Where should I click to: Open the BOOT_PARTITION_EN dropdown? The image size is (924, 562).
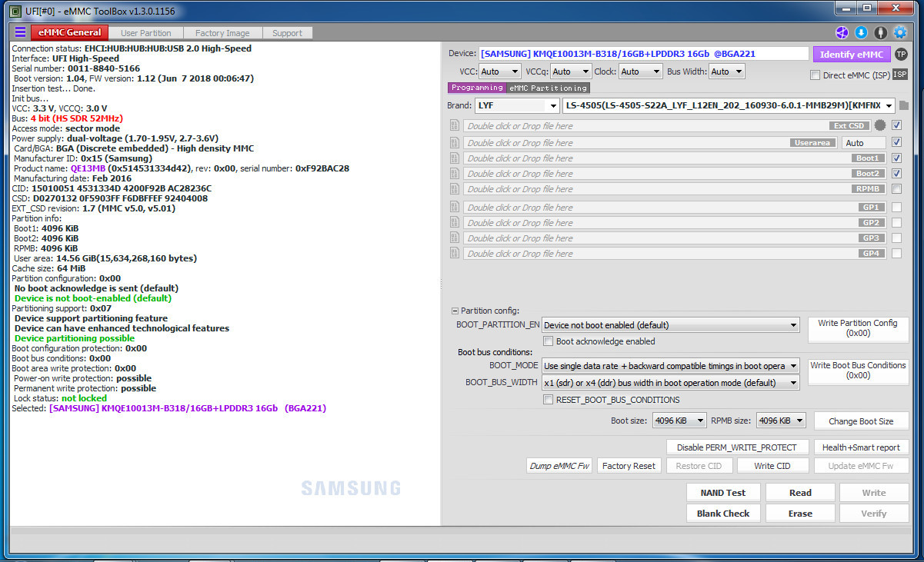(671, 325)
